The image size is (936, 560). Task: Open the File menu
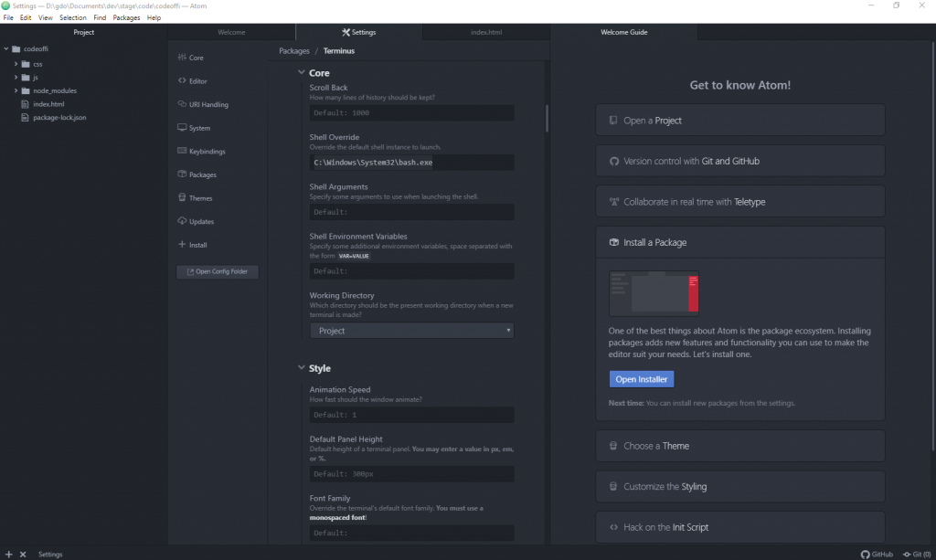point(8,18)
